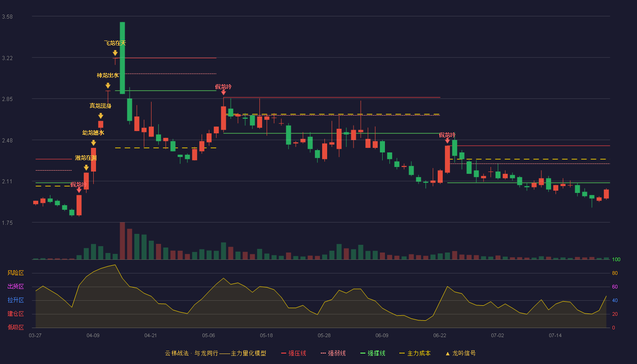The width and height of the screenshot is (637, 364).
Task: Click the 2.48 price axis label
Action: pyautogui.click(x=7, y=141)
